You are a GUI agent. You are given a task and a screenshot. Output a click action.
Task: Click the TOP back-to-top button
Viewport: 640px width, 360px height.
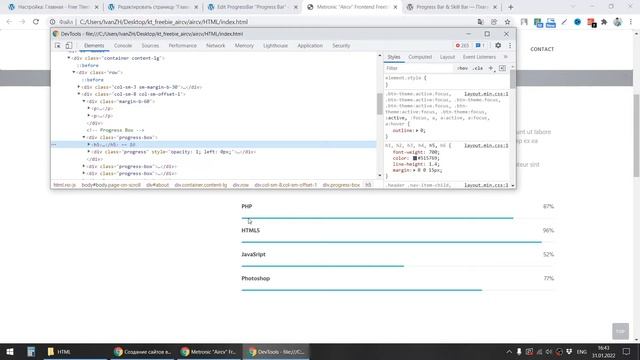point(620,331)
